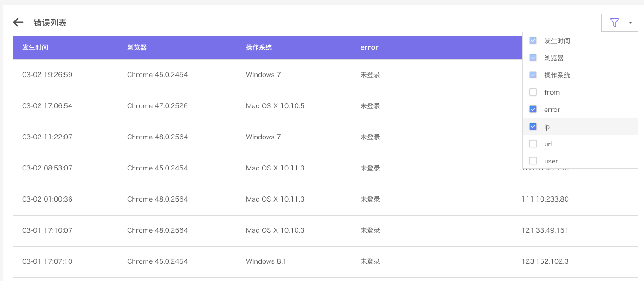This screenshot has height=281, width=644.
Task: Enable the url column checkbox
Action: [533, 144]
